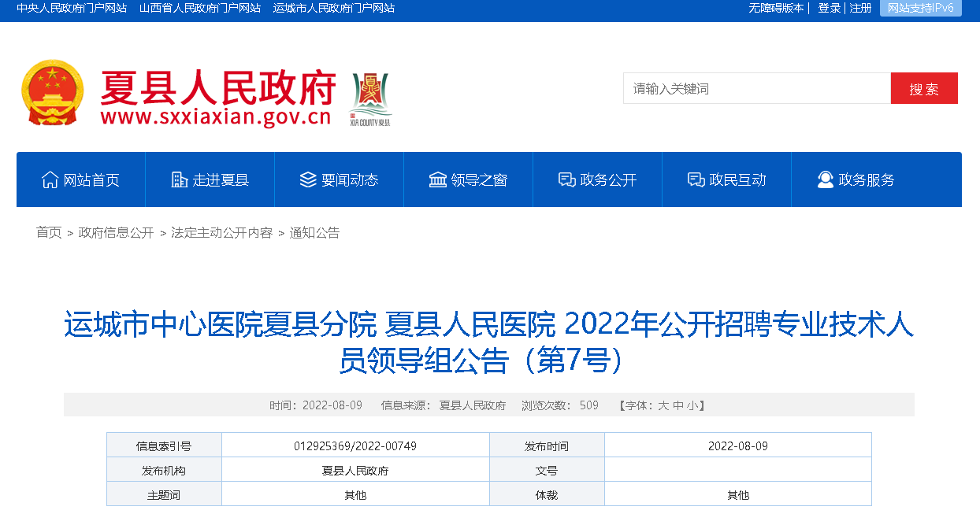Click the 注册 link
Image resolution: width=980 pixels, height=525 pixels.
(861, 8)
